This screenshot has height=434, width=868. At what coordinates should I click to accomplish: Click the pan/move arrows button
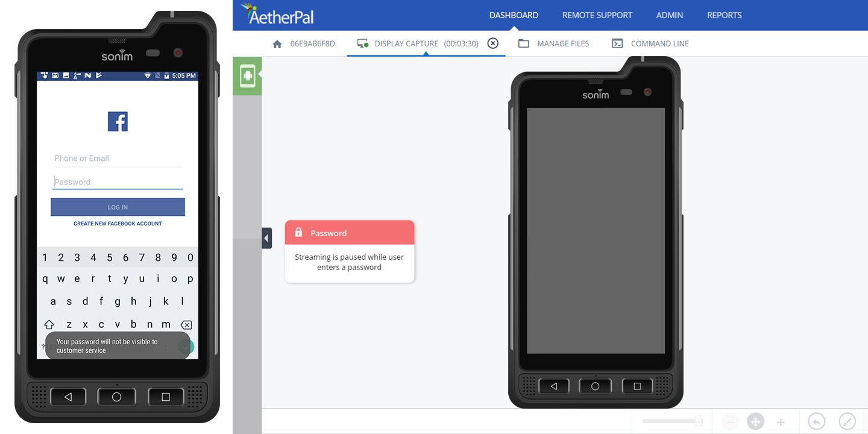pos(755,422)
